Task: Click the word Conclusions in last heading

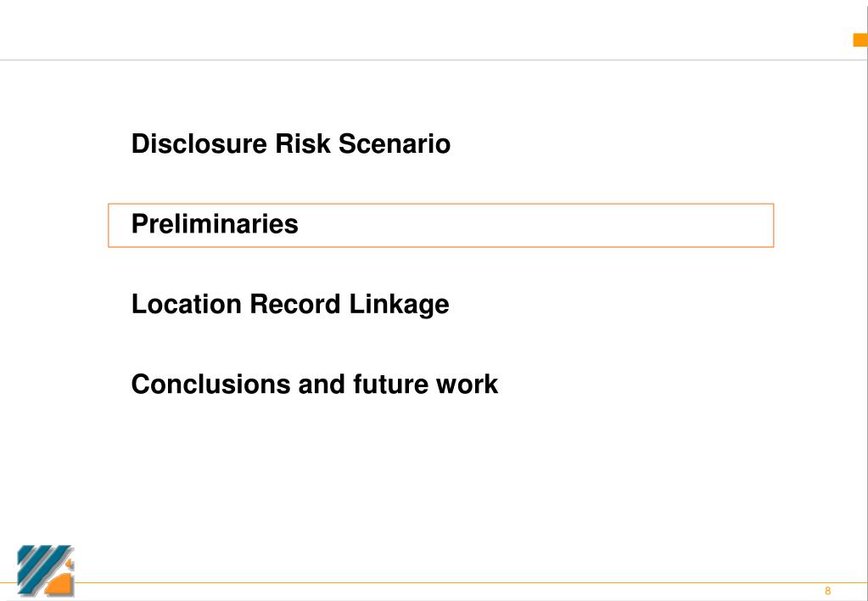Action: [x=211, y=385]
